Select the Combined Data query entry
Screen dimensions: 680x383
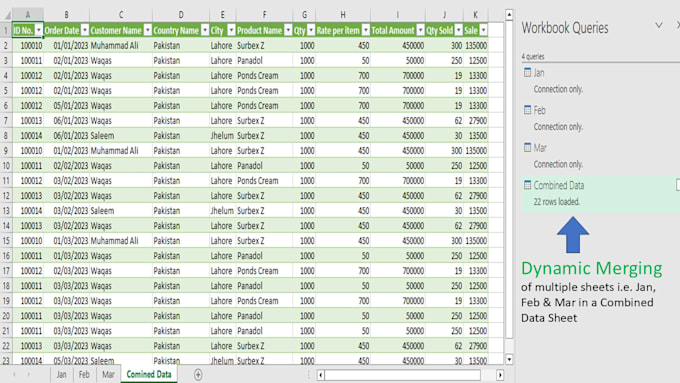click(600, 193)
